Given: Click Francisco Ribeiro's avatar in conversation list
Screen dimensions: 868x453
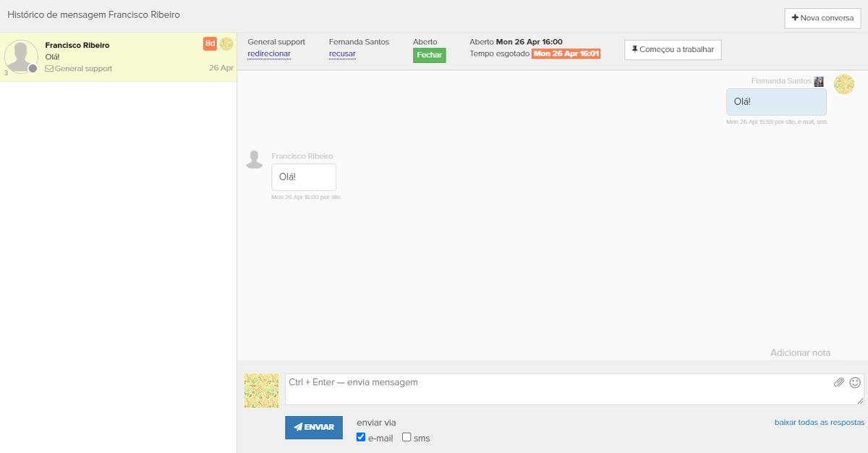Looking at the screenshot, I should pyautogui.click(x=21, y=56).
